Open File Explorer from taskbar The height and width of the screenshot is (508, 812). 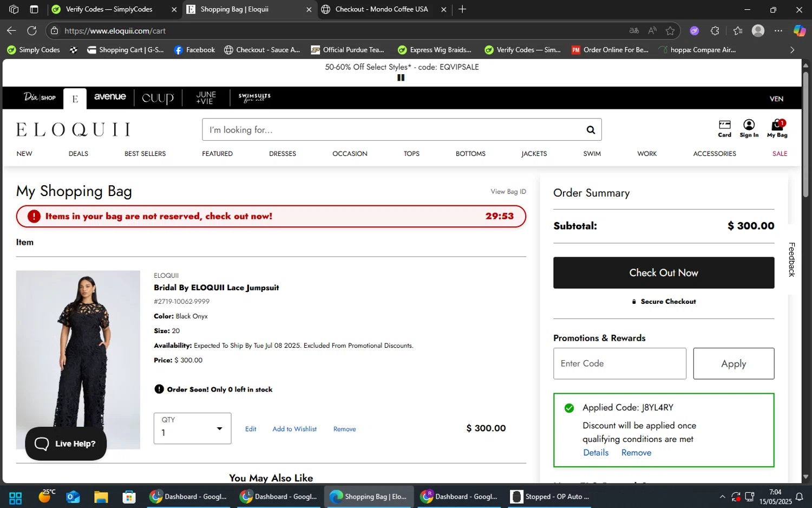click(x=101, y=497)
